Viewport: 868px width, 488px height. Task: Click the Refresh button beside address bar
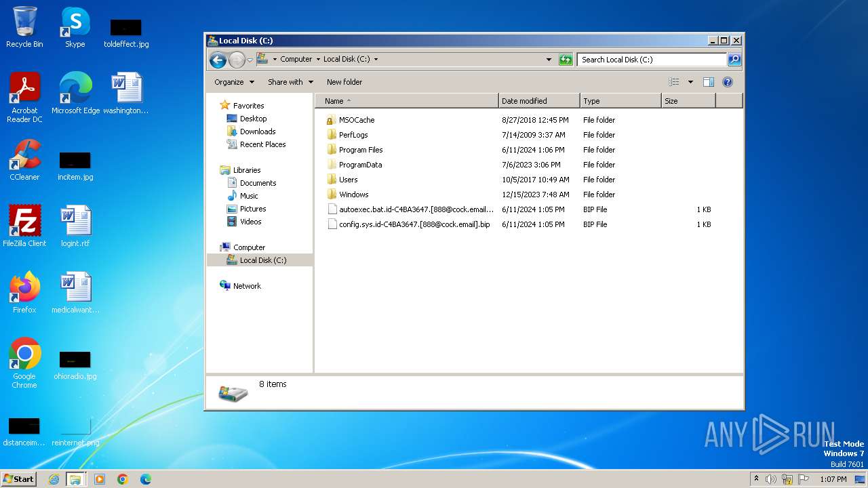tap(566, 60)
